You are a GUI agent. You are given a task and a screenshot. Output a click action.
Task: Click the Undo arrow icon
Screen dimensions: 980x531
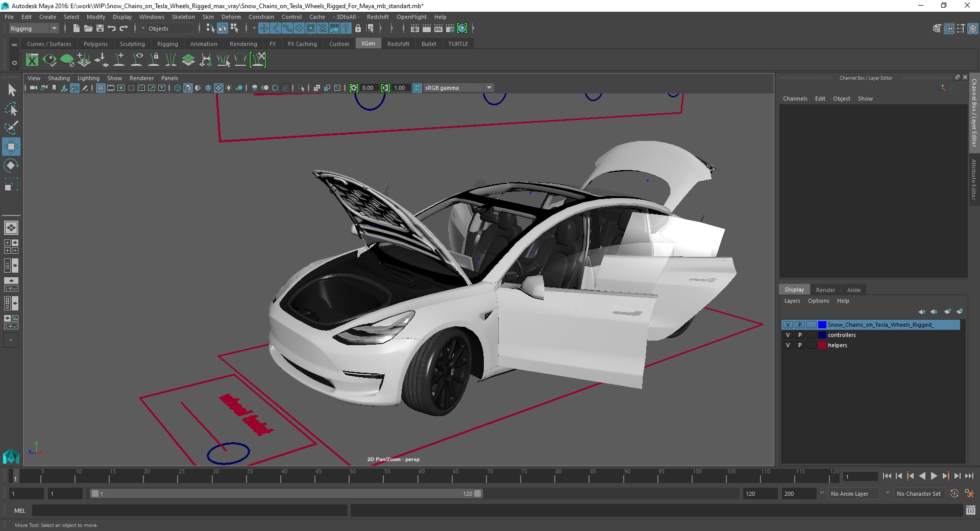coord(112,29)
